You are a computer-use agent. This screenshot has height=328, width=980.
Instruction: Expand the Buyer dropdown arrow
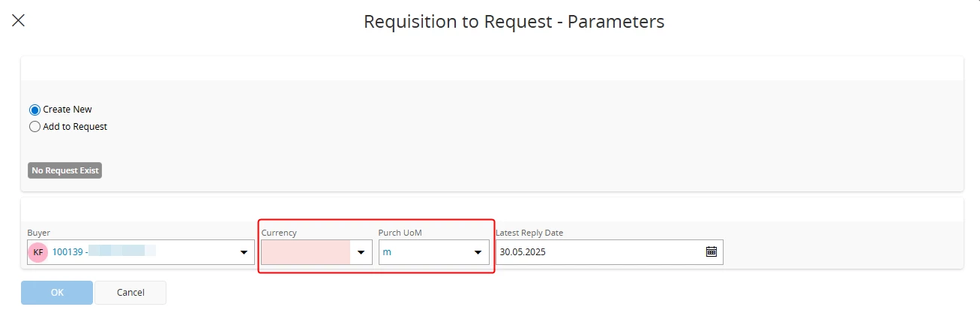click(x=244, y=252)
